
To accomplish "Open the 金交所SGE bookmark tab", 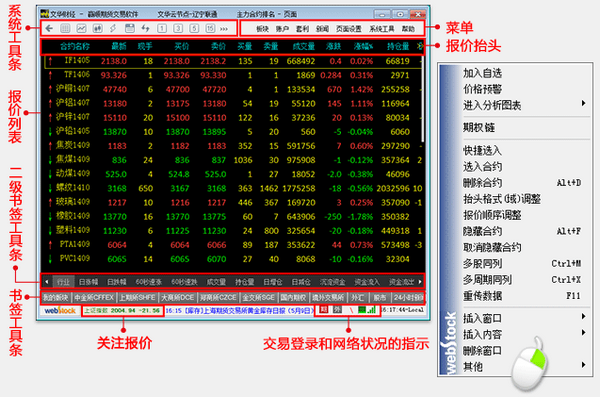I will (259, 297).
